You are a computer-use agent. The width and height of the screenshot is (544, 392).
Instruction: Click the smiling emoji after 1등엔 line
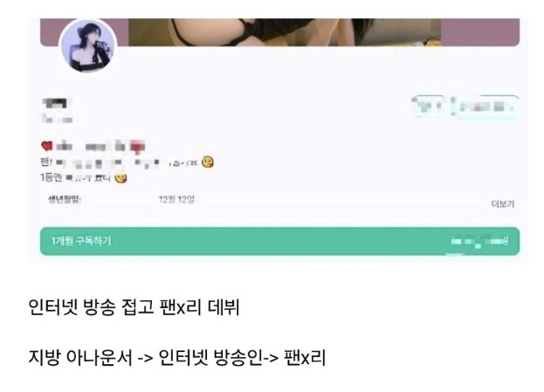[x=121, y=177]
